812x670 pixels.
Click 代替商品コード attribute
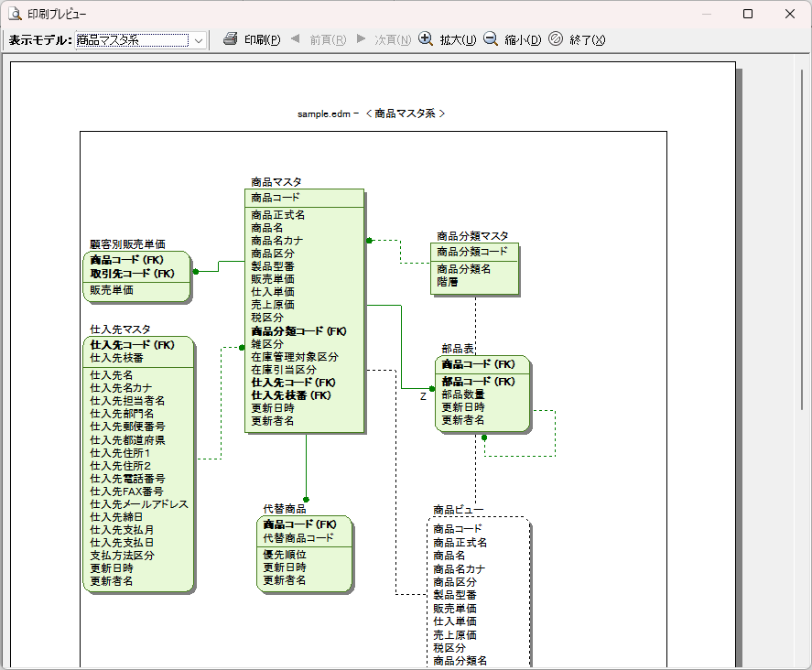tap(298, 538)
